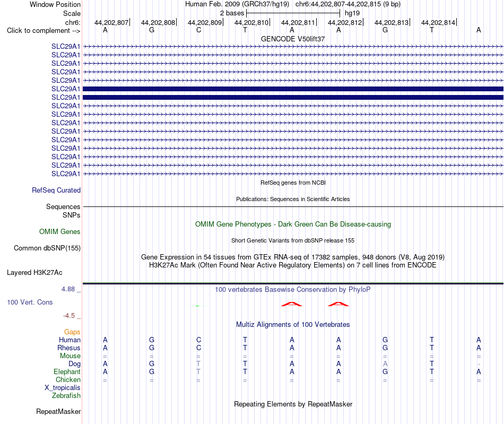The height and width of the screenshot is (424, 504).
Task: Open 'Short Genetic Variants from dbSNP release 155'
Action: point(293,240)
